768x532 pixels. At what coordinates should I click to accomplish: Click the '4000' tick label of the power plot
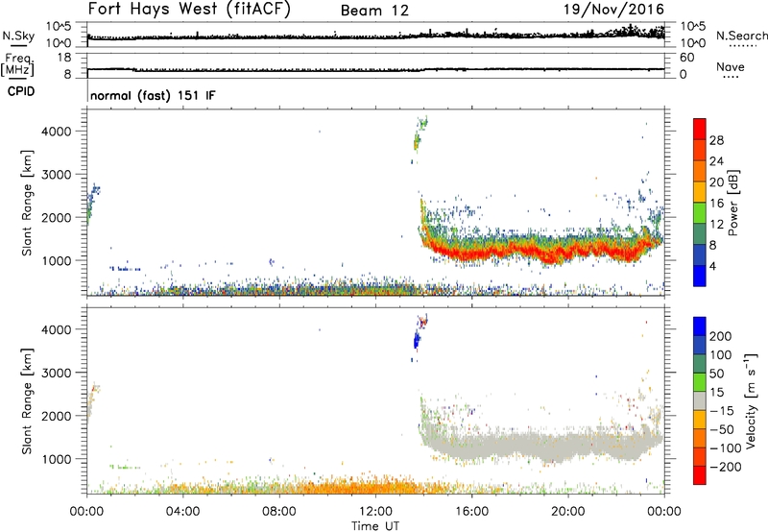coord(57,132)
